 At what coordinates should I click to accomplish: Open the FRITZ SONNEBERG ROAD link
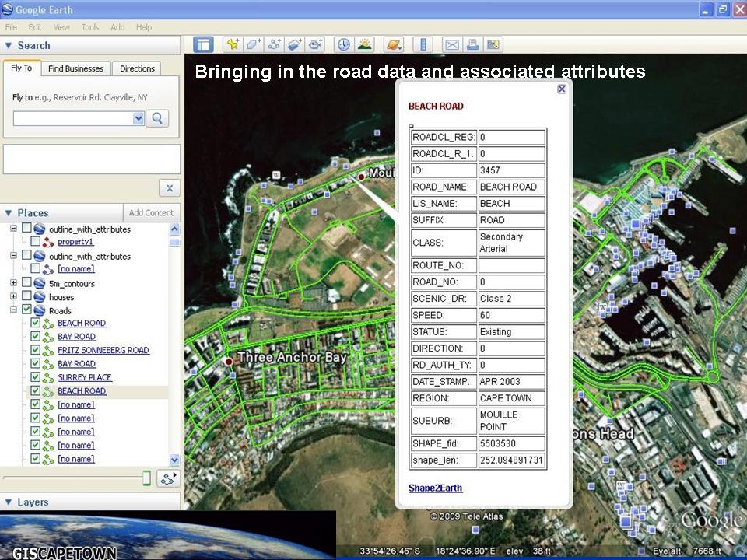tap(103, 351)
